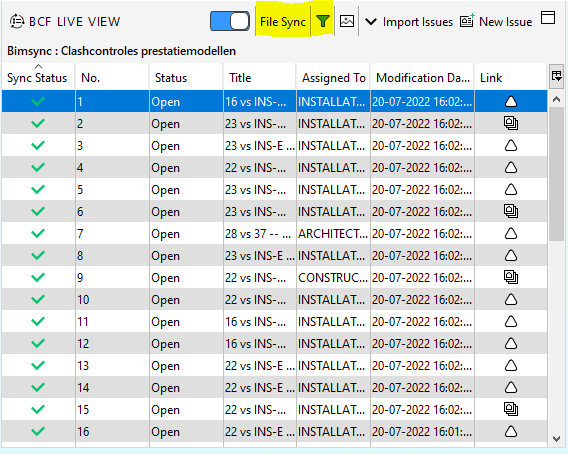Click the New Issue icon
Screen dimensions: 568x454
tap(467, 21)
